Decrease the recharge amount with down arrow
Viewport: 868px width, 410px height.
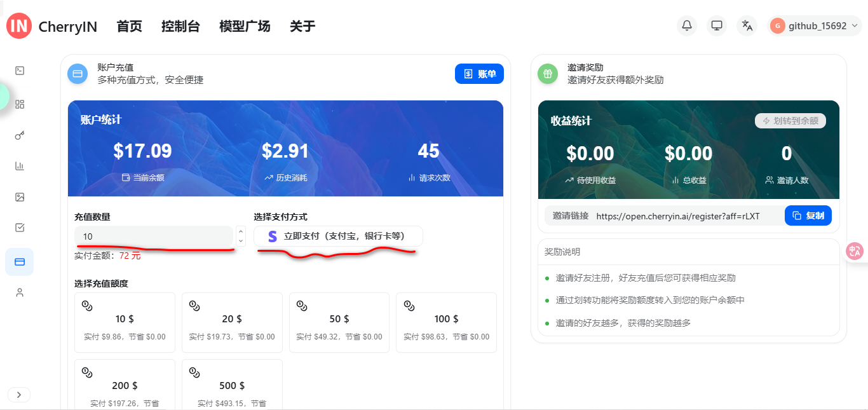(x=240, y=241)
